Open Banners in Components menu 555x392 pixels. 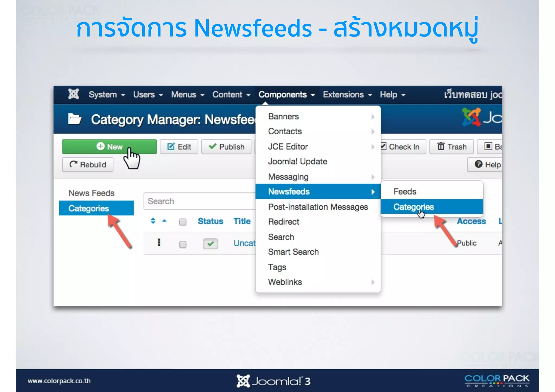click(x=318, y=116)
